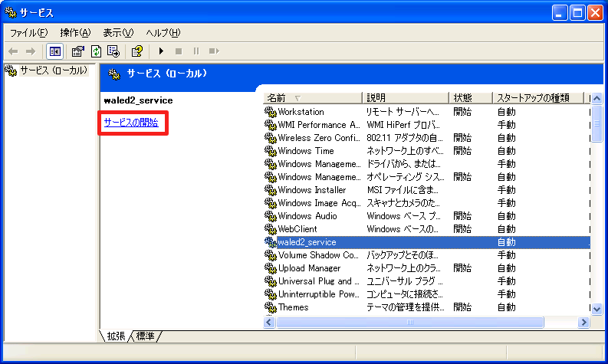This screenshot has height=364, width=608.
Task: Click the Restart Service icon
Action: pos(214,51)
